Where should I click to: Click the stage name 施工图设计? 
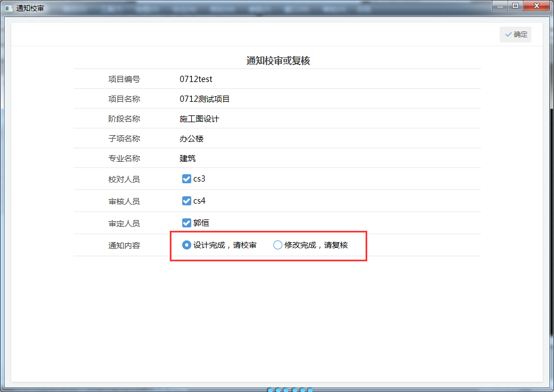tap(199, 119)
